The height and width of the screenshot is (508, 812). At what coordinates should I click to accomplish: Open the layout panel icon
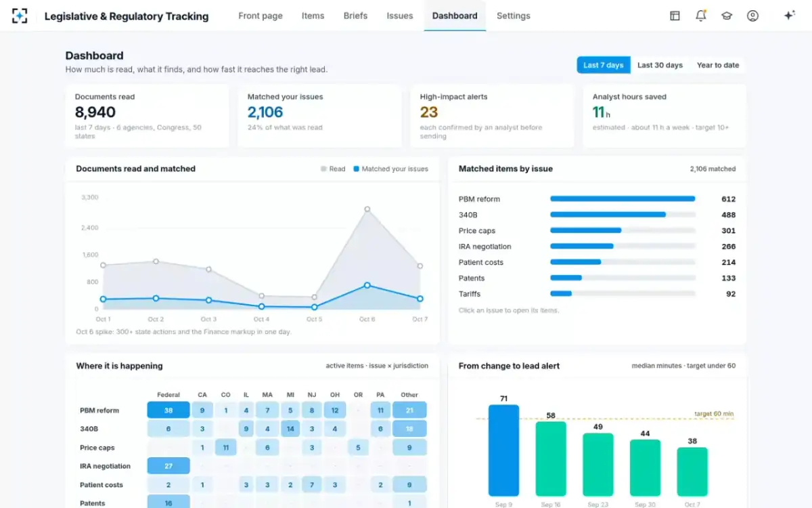(x=675, y=16)
